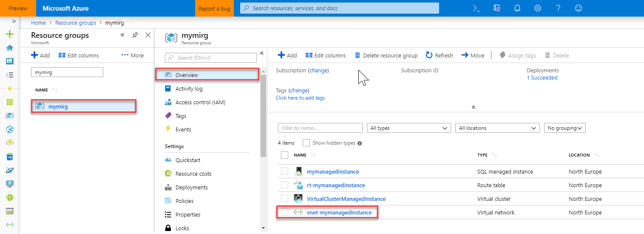Screen dimensions: 644x234
Task: Open vnet-mymanagedinstance virtual network link
Action: [339, 212]
